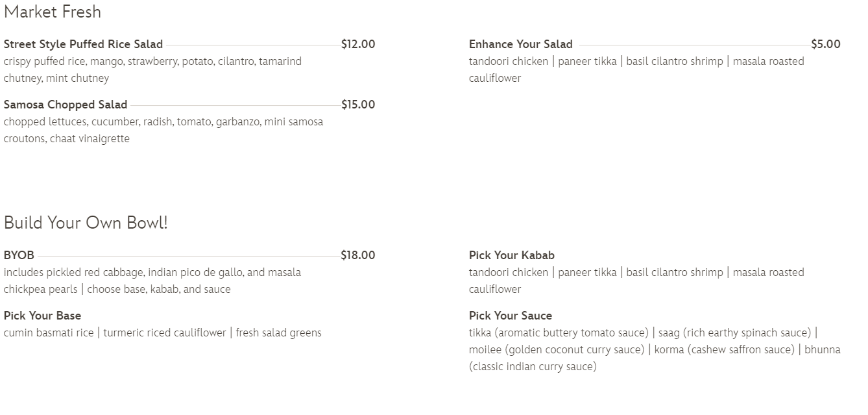Screen dimensions: 868x415
Task: Click the $12.00 price
Action: (358, 44)
